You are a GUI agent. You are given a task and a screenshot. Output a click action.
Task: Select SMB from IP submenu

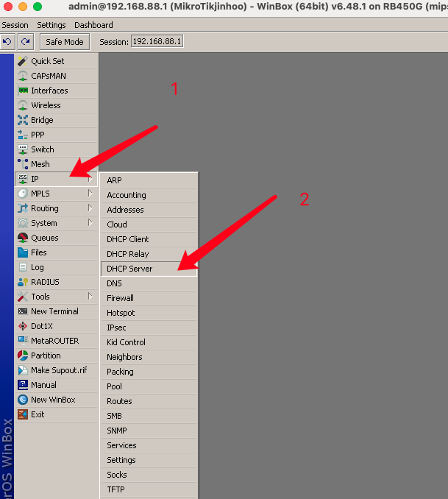point(149,416)
